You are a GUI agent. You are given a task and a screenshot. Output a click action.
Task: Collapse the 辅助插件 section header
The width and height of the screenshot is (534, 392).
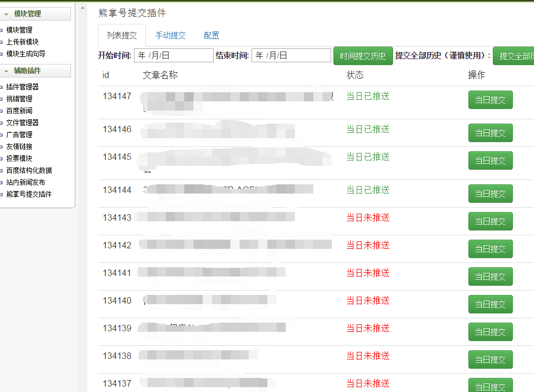[x=27, y=70]
